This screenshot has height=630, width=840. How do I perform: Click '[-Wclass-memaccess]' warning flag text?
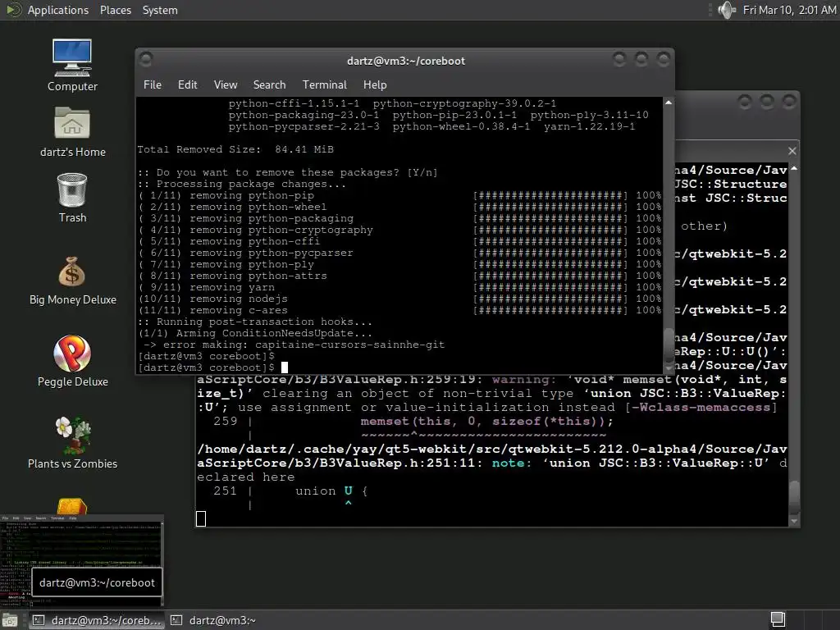(x=701, y=407)
